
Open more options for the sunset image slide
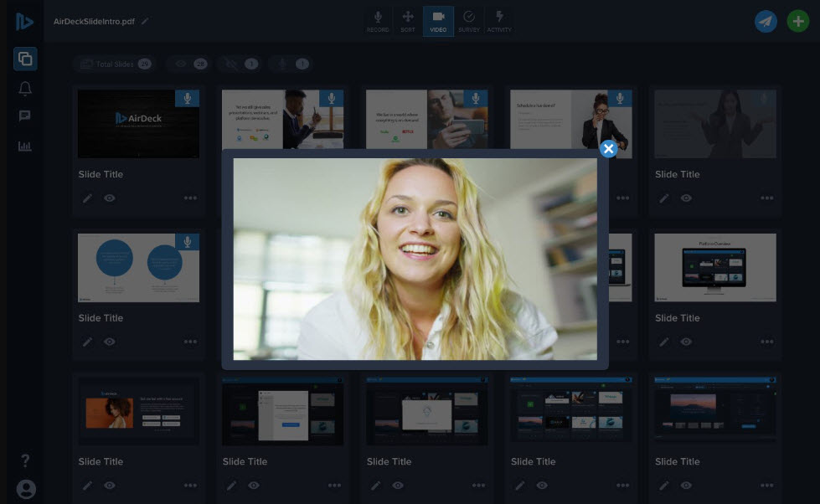(767, 486)
